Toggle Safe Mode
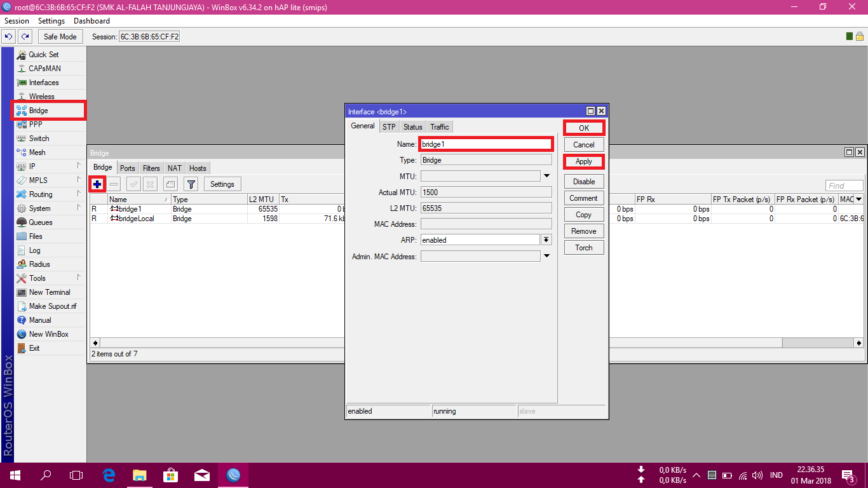Screen dimensions: 868x488 60,37
